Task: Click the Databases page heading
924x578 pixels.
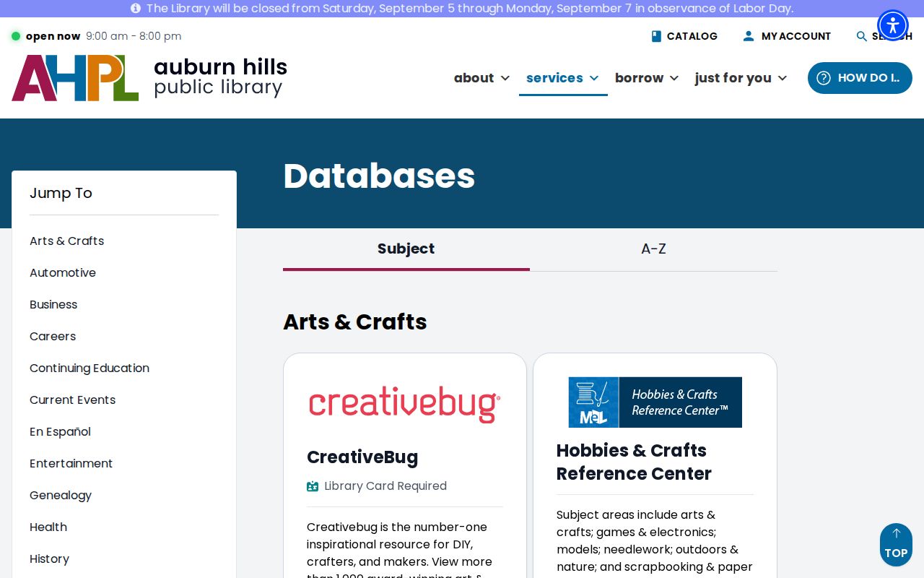Action: pyautogui.click(x=379, y=176)
